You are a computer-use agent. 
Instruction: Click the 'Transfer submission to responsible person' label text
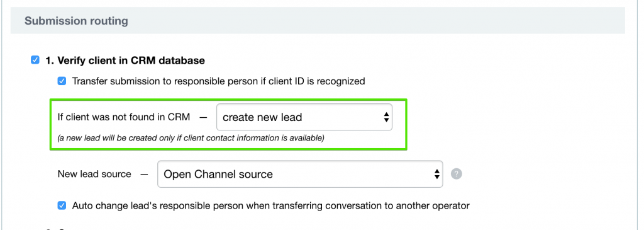218,81
